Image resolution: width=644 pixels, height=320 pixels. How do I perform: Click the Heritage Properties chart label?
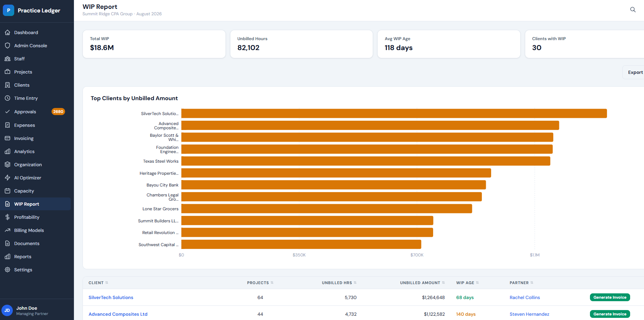click(x=159, y=173)
